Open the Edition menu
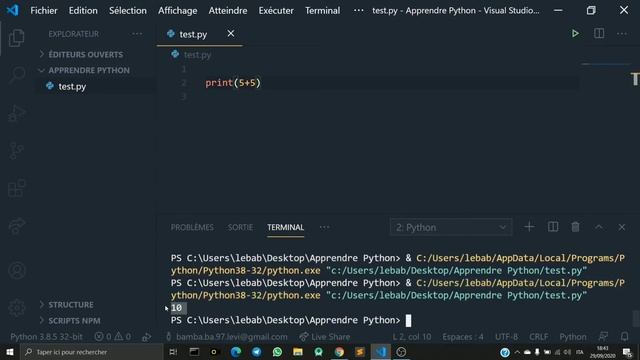Viewport: 640px width, 360px height. 83,11
